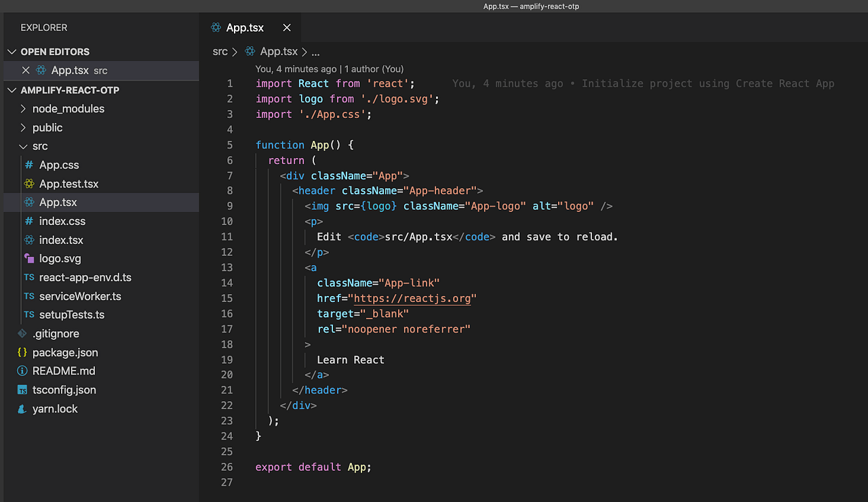The height and width of the screenshot is (502, 868).
Task: Click the hash icon for index.css
Action: (x=28, y=221)
